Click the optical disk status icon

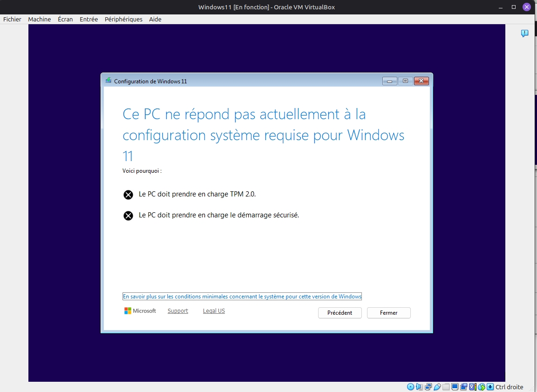[x=410, y=387]
